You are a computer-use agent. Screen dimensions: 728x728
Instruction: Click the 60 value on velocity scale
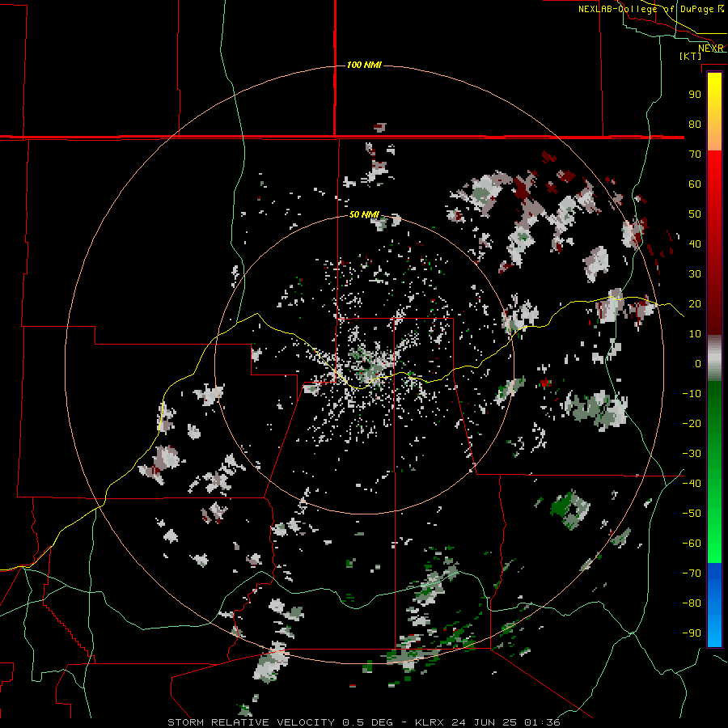695,184
